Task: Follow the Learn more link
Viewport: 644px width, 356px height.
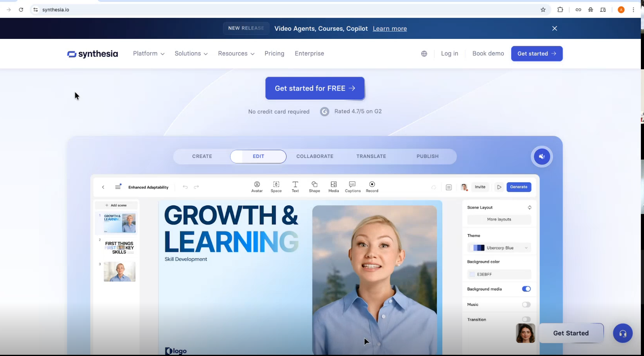Action: pyautogui.click(x=389, y=29)
